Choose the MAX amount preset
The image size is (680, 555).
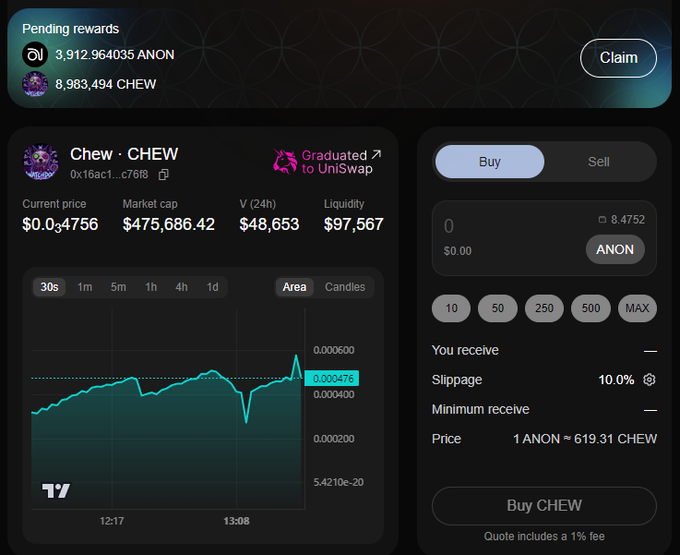637,308
